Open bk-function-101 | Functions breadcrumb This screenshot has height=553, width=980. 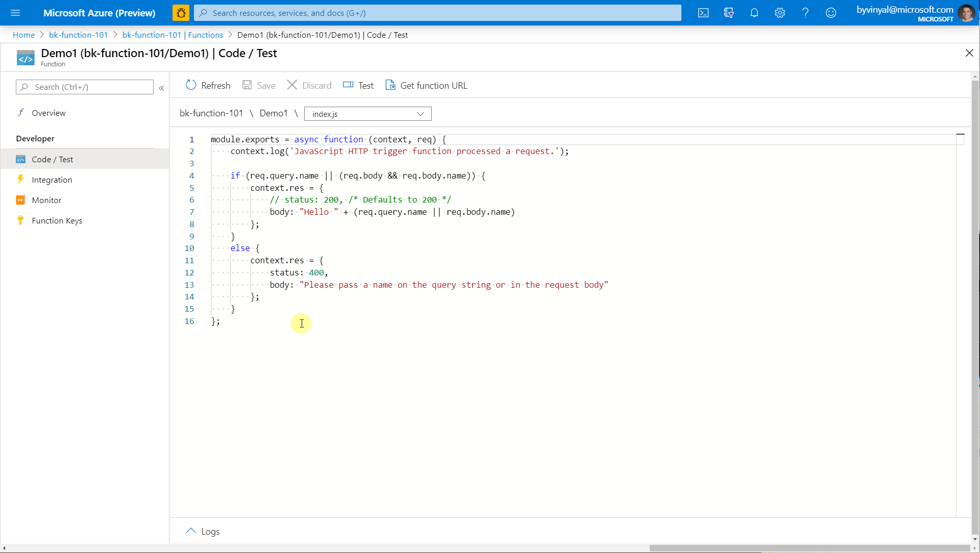point(173,35)
